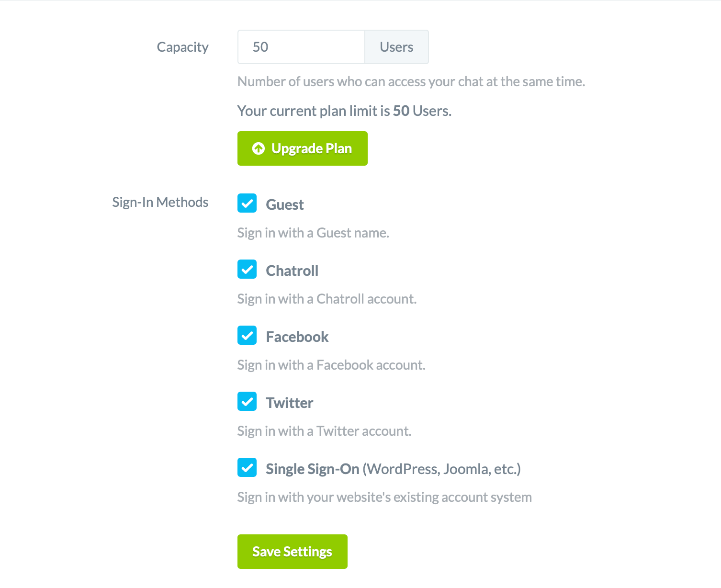Disable the Facebook sign-in checkbox

pyautogui.click(x=247, y=335)
